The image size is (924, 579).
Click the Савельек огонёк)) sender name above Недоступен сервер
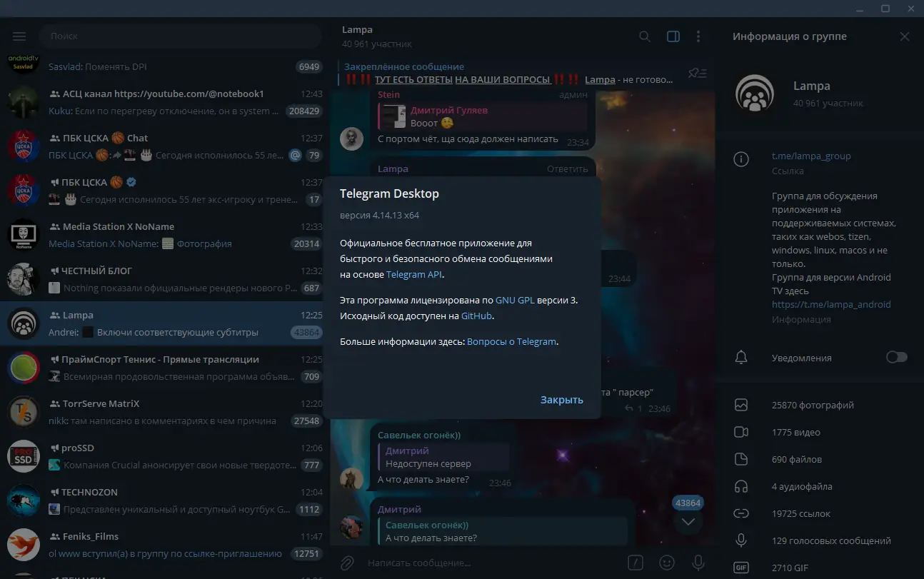[419, 435]
